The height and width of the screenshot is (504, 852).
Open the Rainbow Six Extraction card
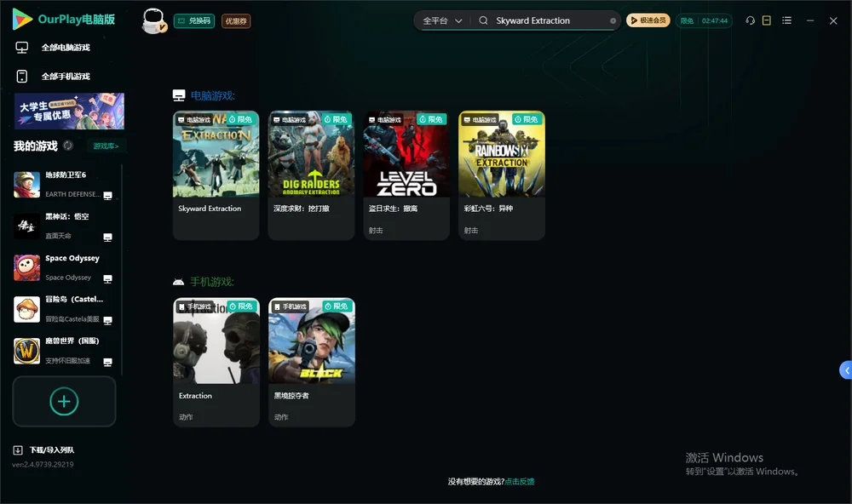(x=502, y=175)
